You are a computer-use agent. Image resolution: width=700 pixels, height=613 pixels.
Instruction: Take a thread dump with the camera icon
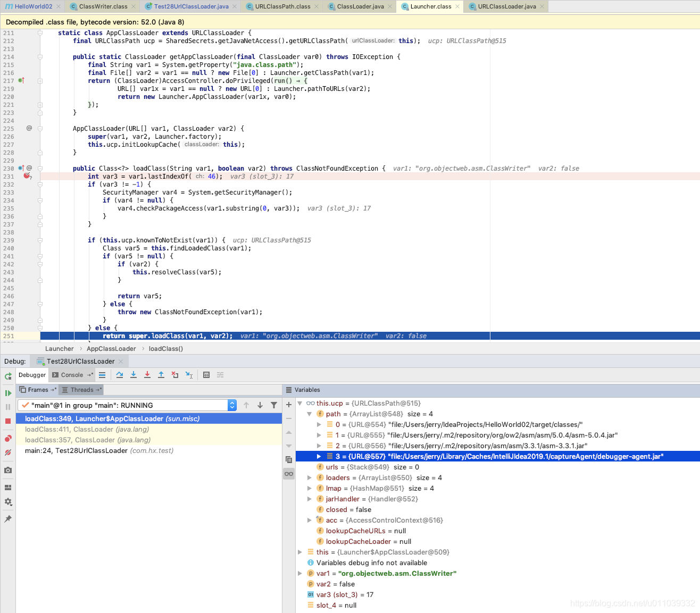coord(7,470)
